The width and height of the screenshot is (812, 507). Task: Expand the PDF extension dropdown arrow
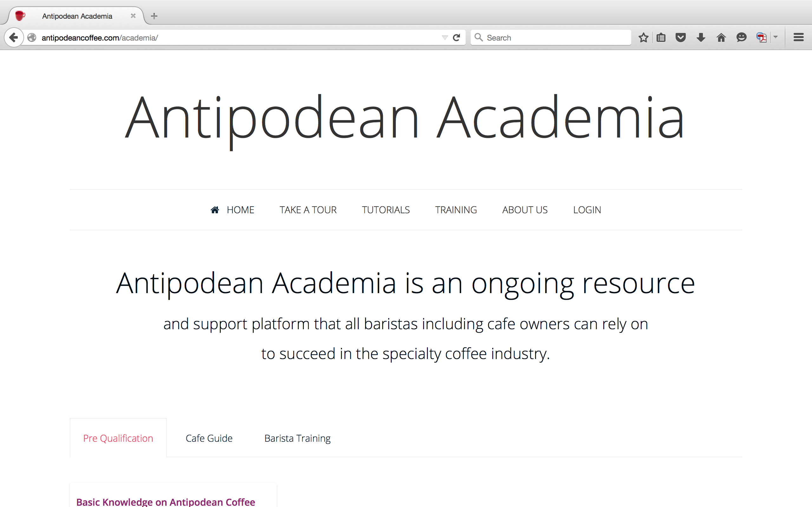pos(776,38)
